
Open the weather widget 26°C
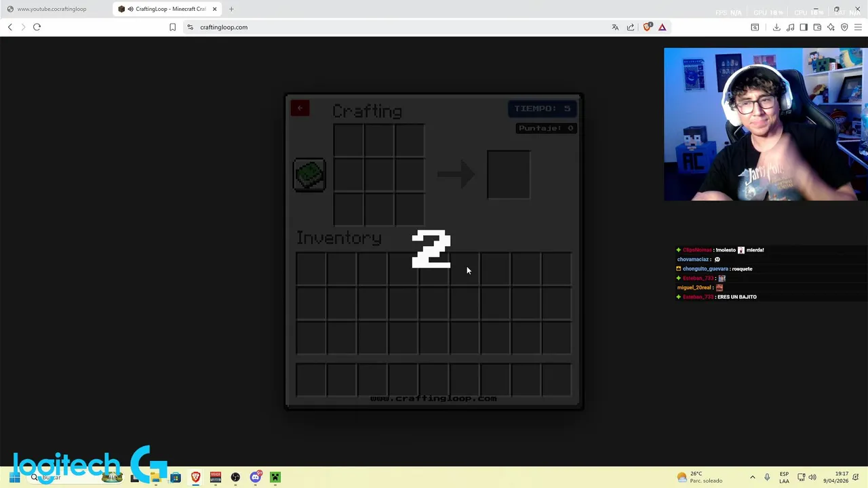point(700,477)
